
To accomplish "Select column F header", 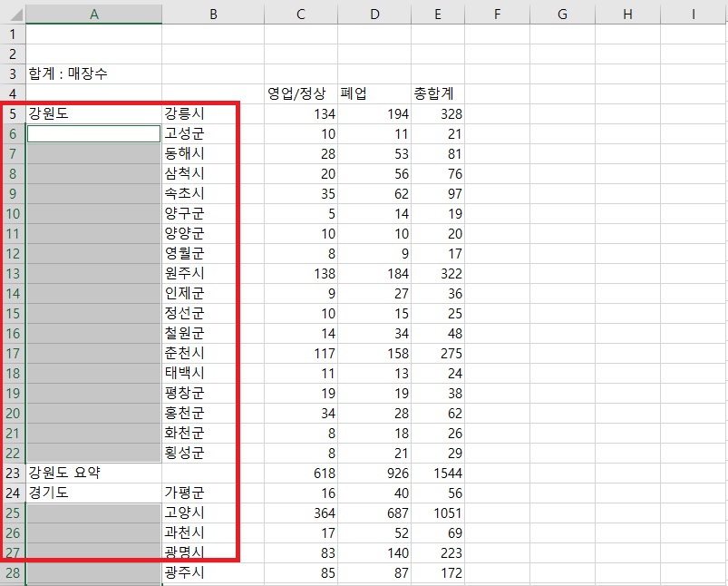I will [x=497, y=15].
